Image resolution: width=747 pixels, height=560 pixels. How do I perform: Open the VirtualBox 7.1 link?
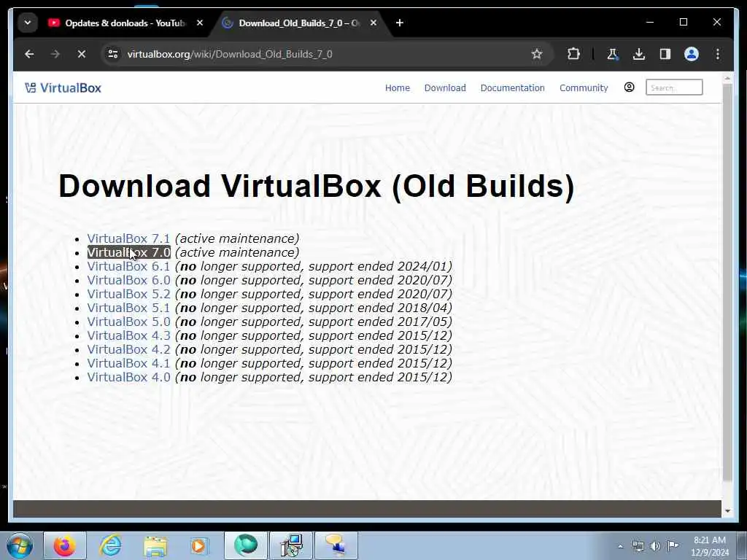click(128, 238)
